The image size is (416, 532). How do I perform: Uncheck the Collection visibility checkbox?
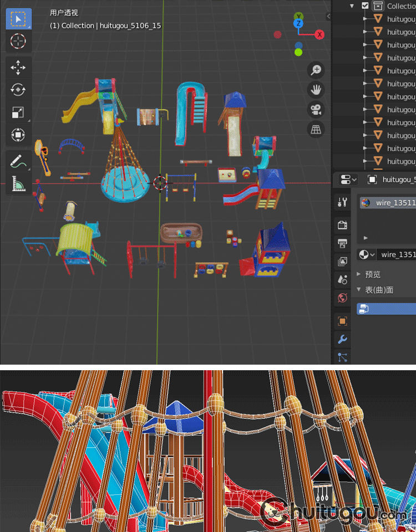pos(365,6)
